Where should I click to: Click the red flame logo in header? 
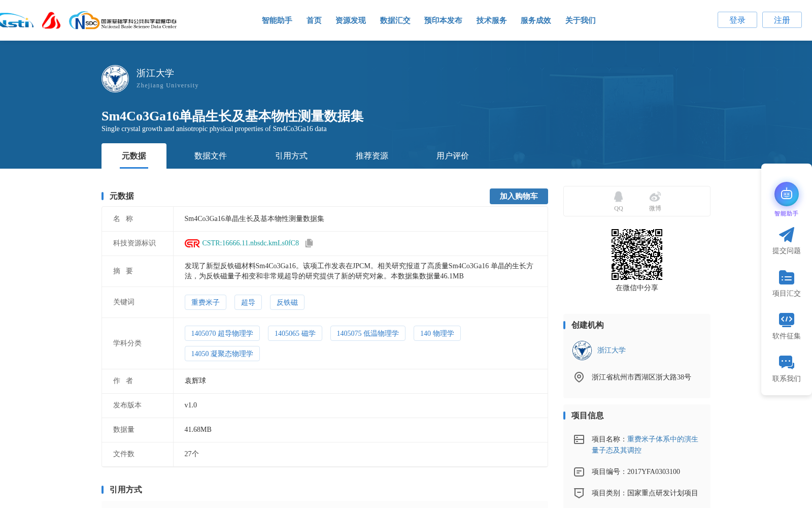click(x=51, y=21)
